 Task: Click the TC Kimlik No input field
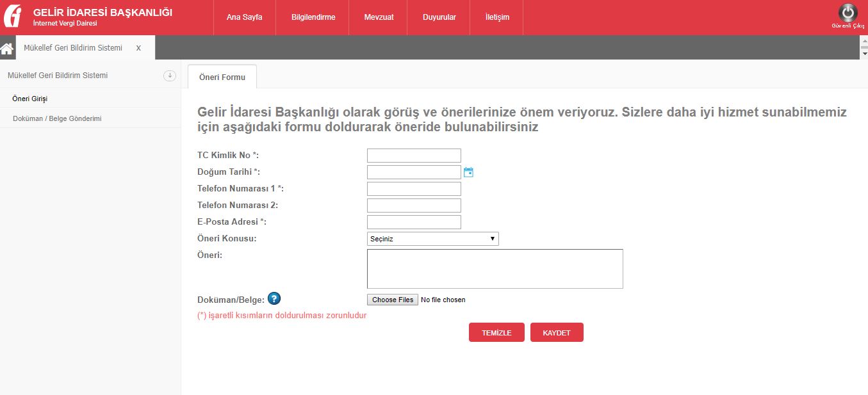pos(413,155)
